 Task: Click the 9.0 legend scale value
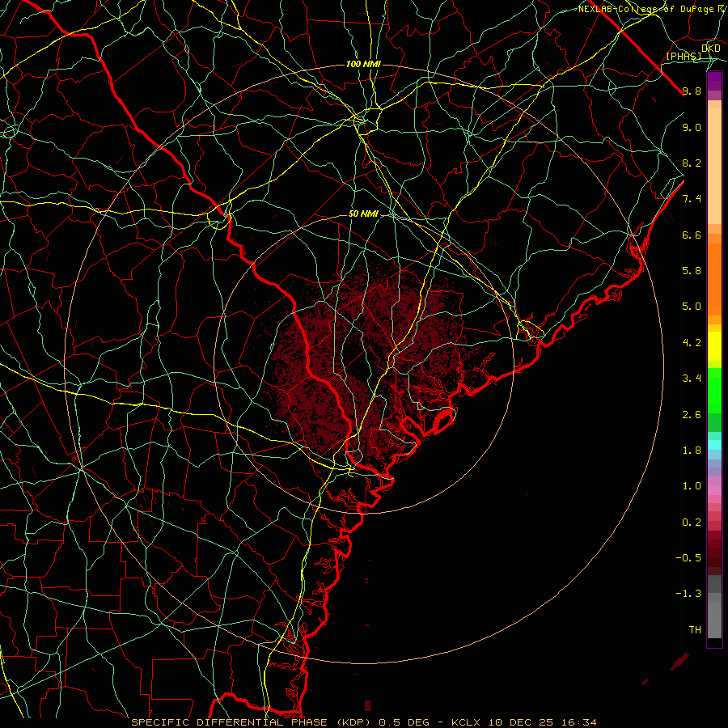(692, 127)
